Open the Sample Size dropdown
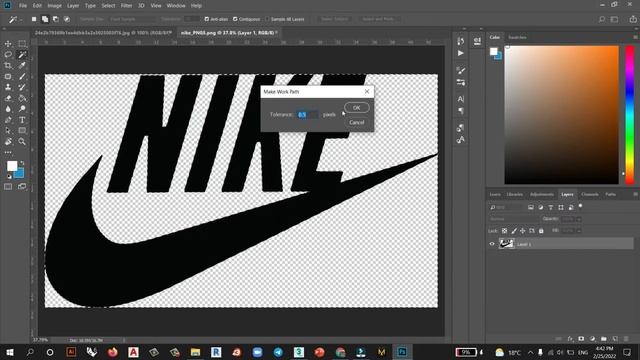This screenshot has height=360, width=640. click(x=132, y=19)
